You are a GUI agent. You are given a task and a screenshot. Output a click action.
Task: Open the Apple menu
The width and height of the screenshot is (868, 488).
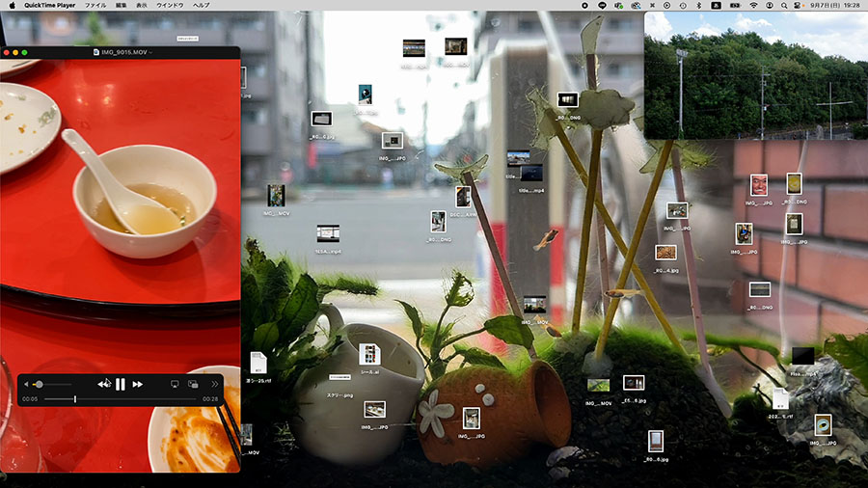13,6
